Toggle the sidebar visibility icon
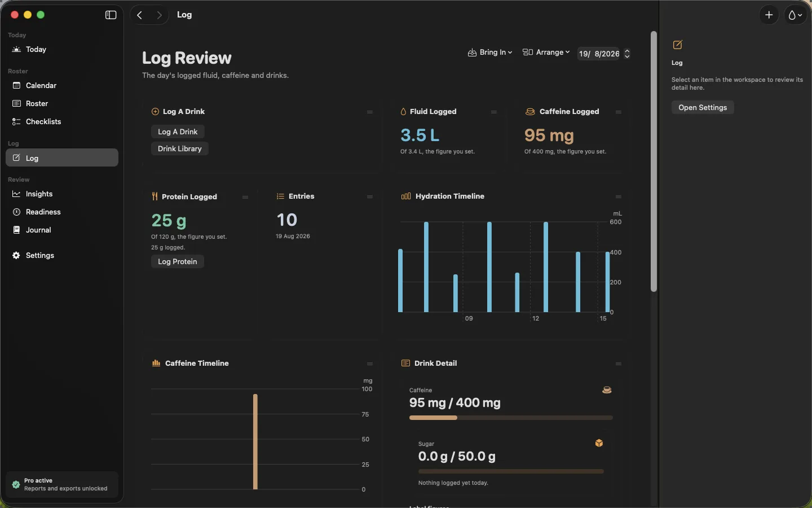The image size is (812, 508). [111, 15]
